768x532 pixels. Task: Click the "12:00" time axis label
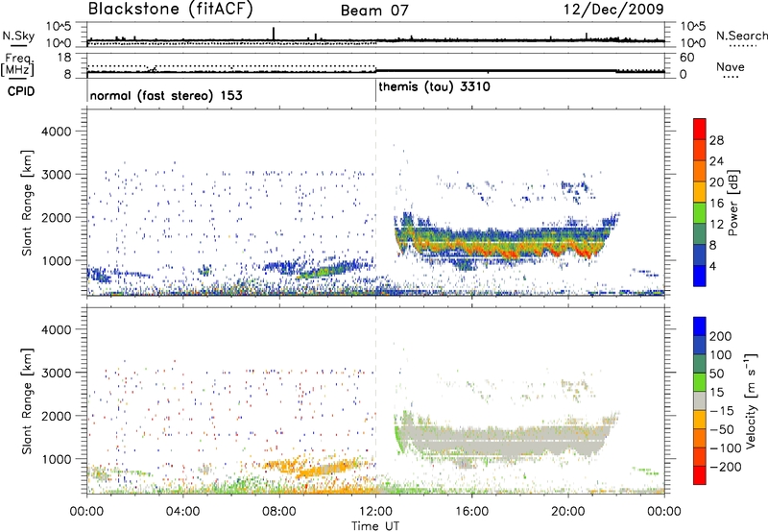click(x=375, y=512)
